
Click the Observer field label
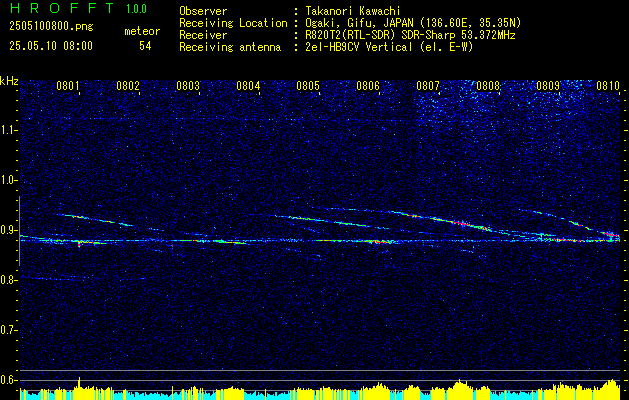coord(203,11)
